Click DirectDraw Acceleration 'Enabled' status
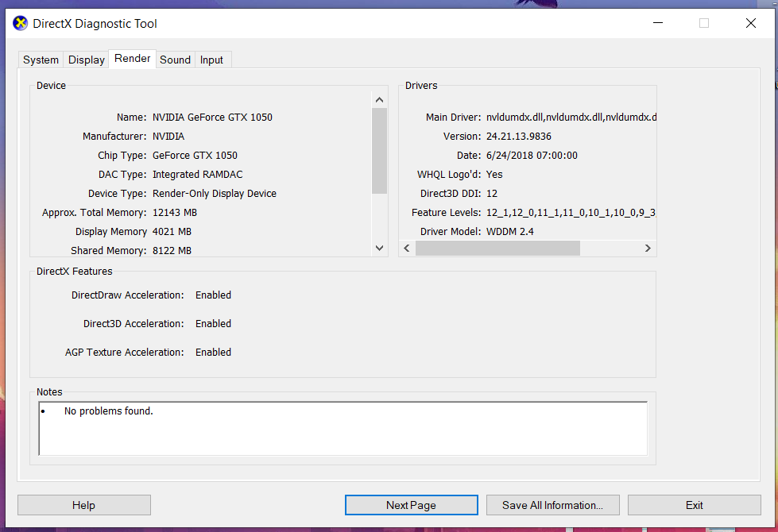778x532 pixels. [x=213, y=295]
